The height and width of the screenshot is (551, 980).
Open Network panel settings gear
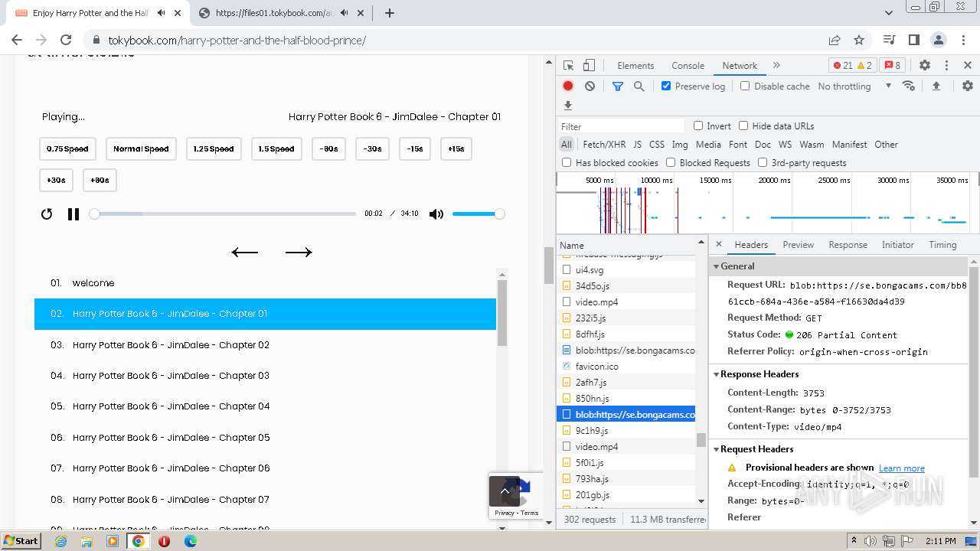click(x=968, y=86)
